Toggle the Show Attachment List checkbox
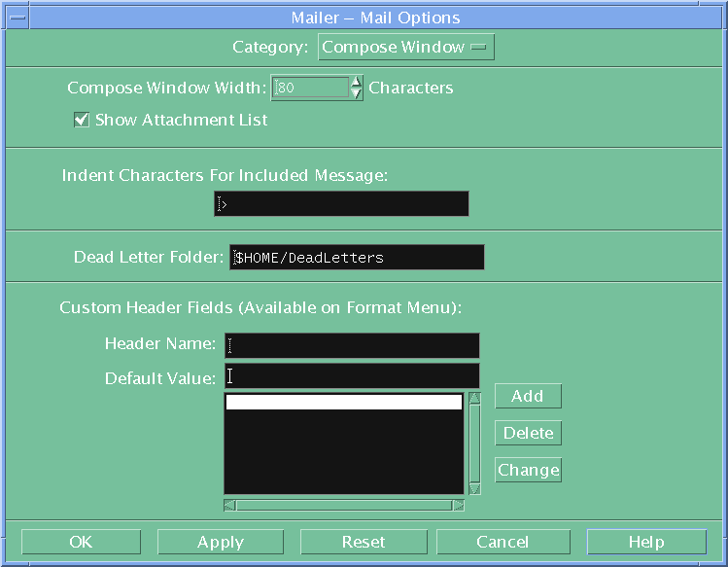This screenshot has height=567, width=728. coord(82,121)
